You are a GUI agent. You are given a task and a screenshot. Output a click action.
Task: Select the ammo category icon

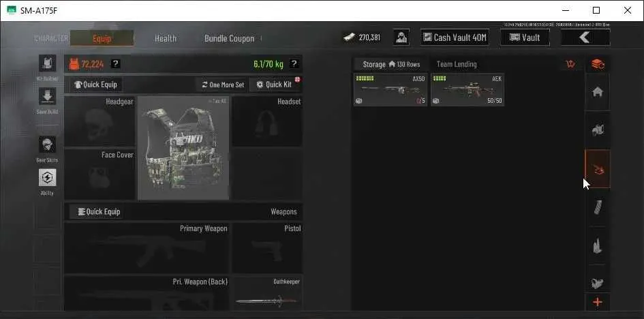click(598, 246)
